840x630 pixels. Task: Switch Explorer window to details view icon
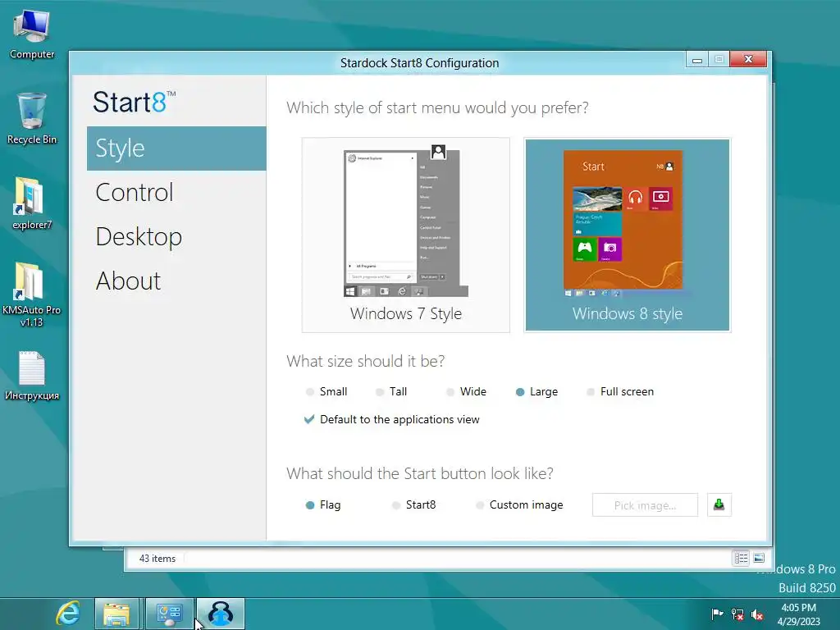coord(741,558)
